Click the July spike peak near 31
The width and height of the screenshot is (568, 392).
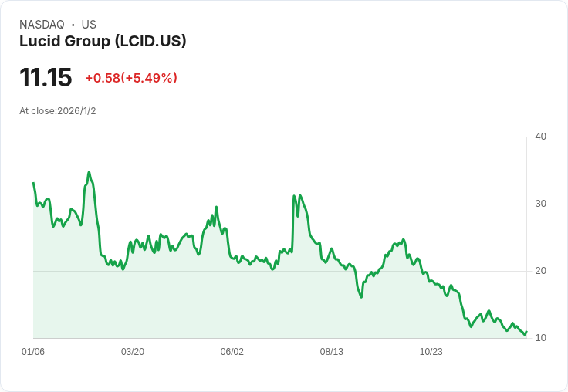(294, 196)
